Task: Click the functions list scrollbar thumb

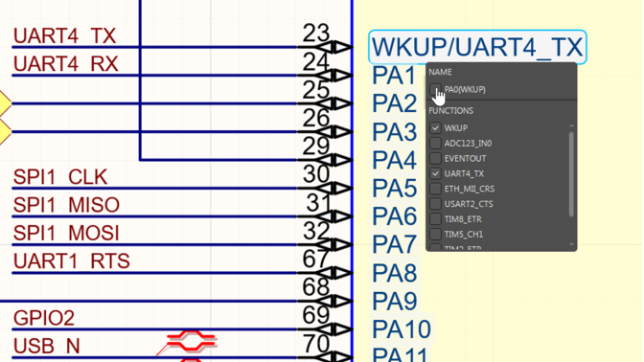Action: click(571, 174)
